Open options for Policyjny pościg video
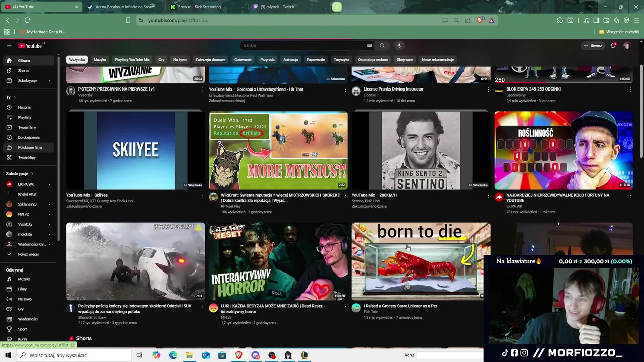Image resolution: width=644 pixels, height=362 pixels. (x=203, y=307)
